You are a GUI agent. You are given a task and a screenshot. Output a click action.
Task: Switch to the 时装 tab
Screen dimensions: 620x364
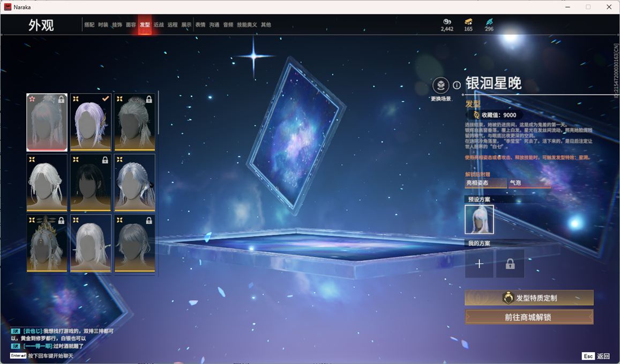pyautogui.click(x=103, y=25)
